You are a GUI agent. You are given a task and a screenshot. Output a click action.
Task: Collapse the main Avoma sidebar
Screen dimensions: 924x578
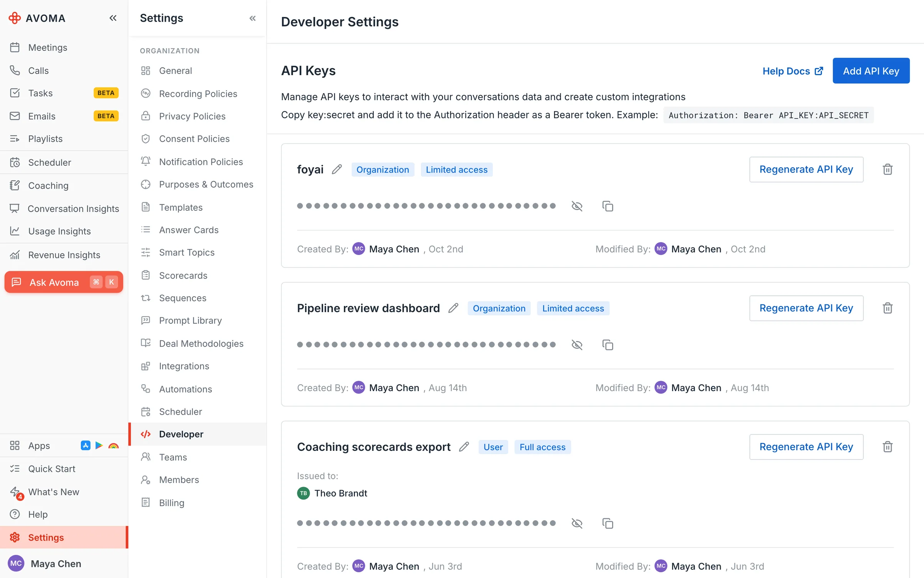point(113,18)
